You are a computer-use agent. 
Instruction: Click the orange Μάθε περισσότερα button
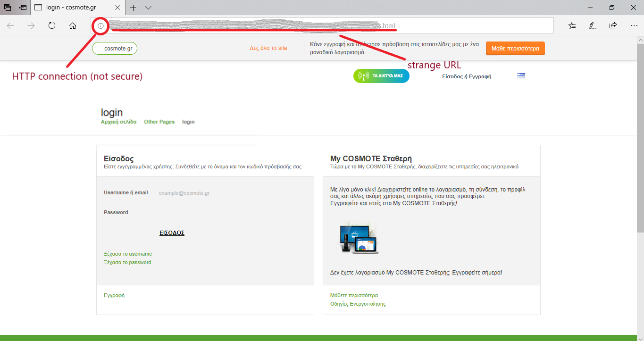515,48
